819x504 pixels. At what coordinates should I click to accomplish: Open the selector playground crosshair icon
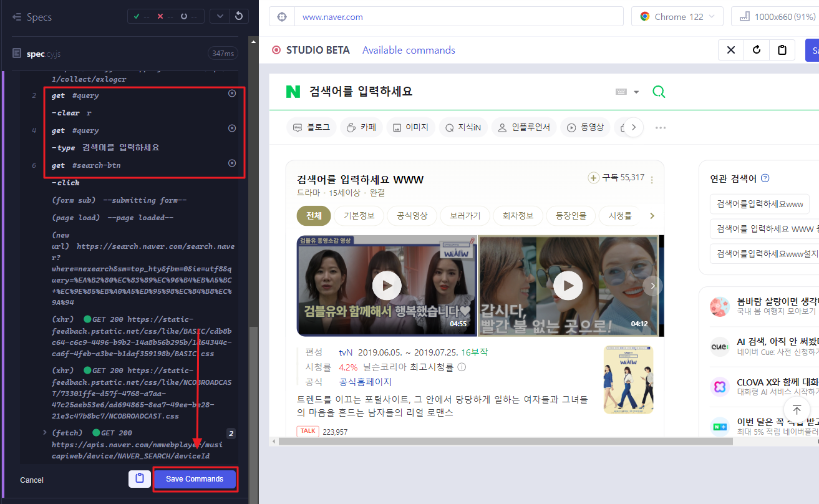[281, 17]
